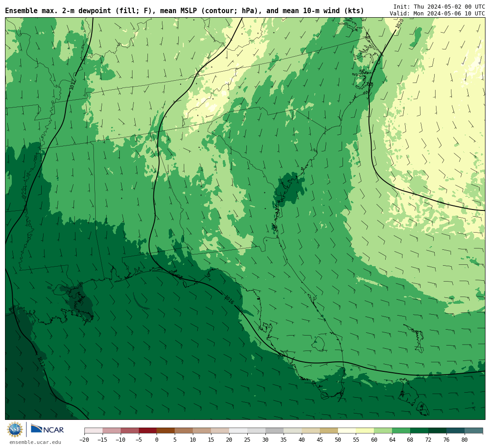Click the 64-68 green colorbar swatch

(x=401, y=431)
